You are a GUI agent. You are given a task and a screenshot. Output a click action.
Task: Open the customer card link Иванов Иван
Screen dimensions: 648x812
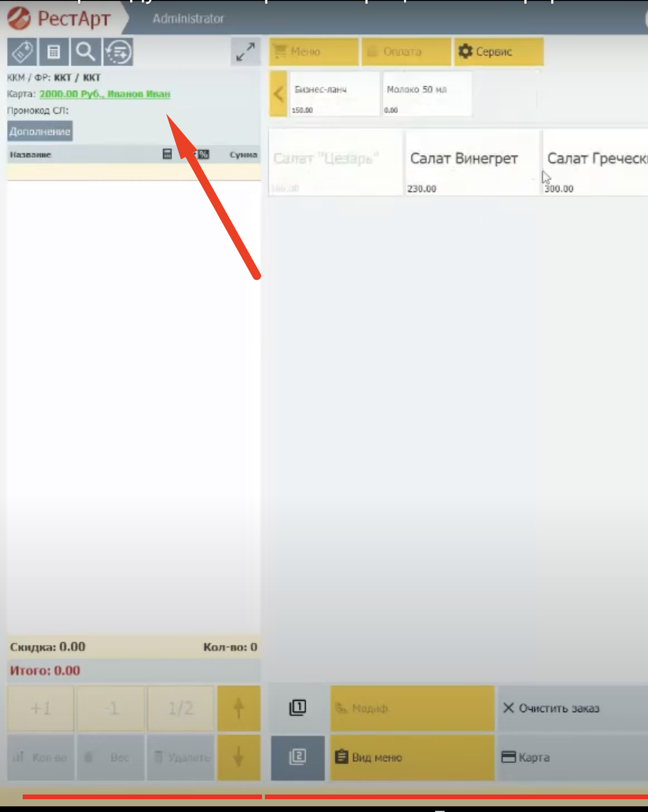pos(105,94)
